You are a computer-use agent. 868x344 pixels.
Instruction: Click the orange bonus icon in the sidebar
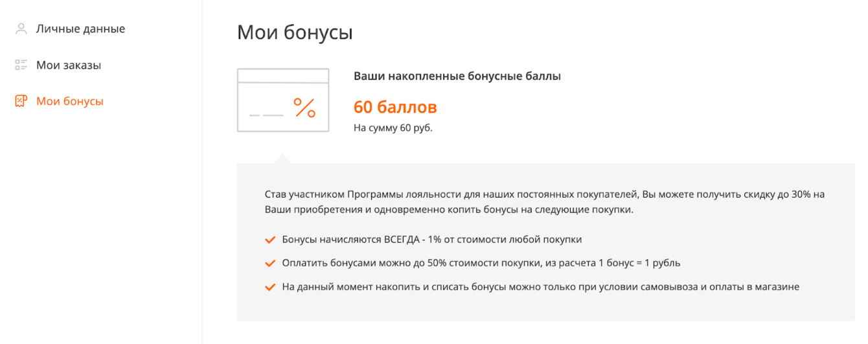tap(21, 102)
